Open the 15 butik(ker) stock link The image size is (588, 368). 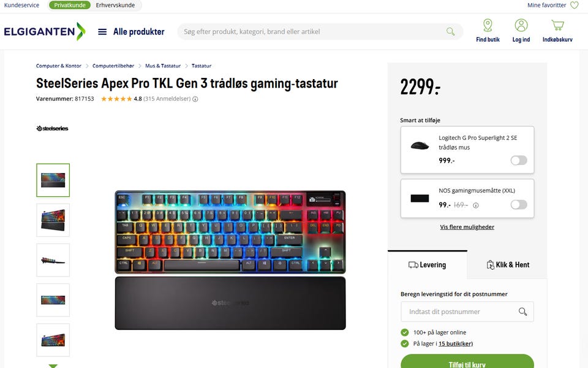456,343
